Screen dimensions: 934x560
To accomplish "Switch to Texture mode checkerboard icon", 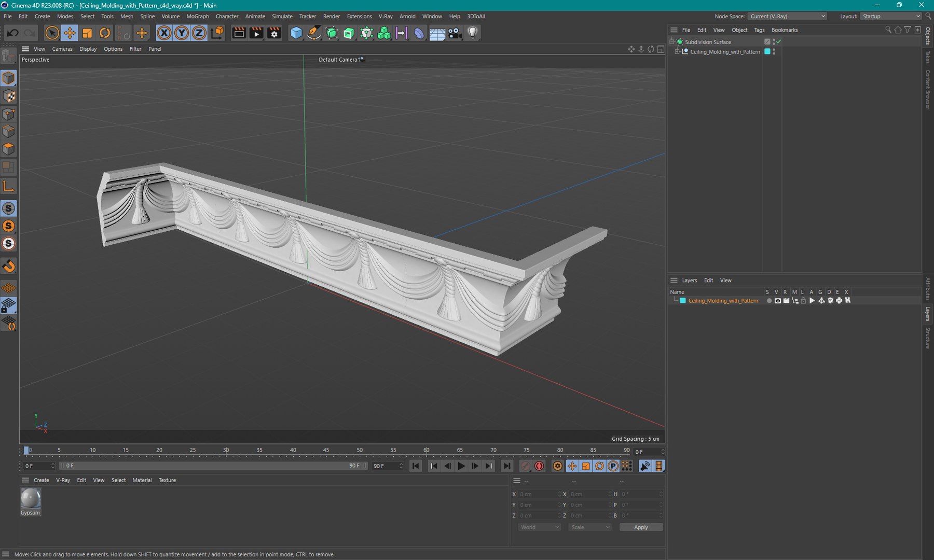I will 8,96.
